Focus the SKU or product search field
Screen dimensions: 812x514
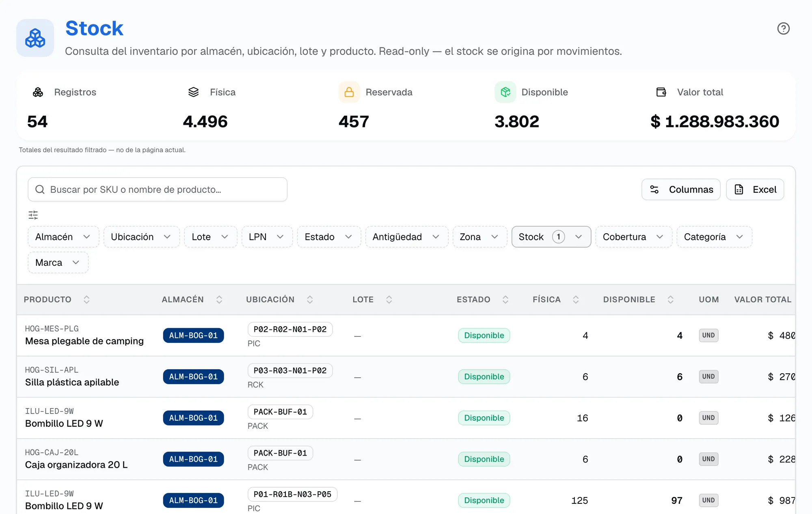tap(158, 189)
